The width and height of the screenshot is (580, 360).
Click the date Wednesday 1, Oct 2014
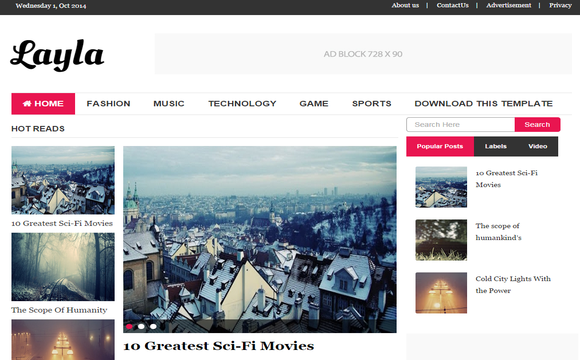(x=51, y=6)
